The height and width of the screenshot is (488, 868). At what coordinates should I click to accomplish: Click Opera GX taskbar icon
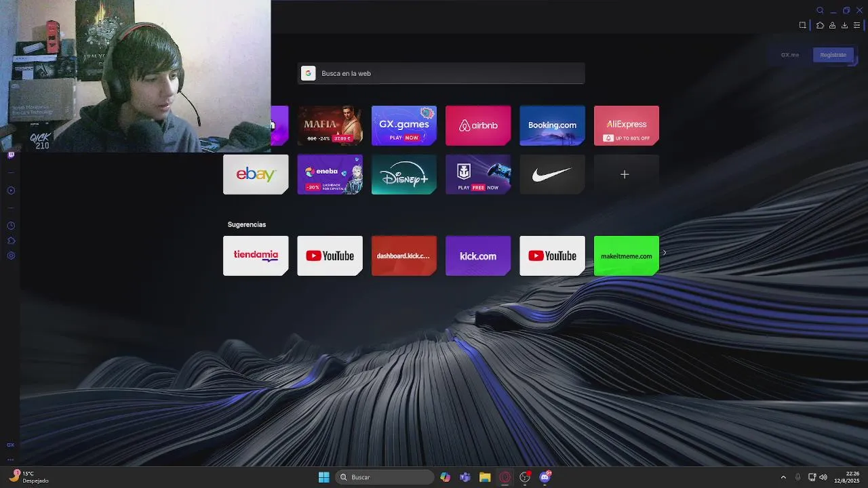click(x=505, y=477)
